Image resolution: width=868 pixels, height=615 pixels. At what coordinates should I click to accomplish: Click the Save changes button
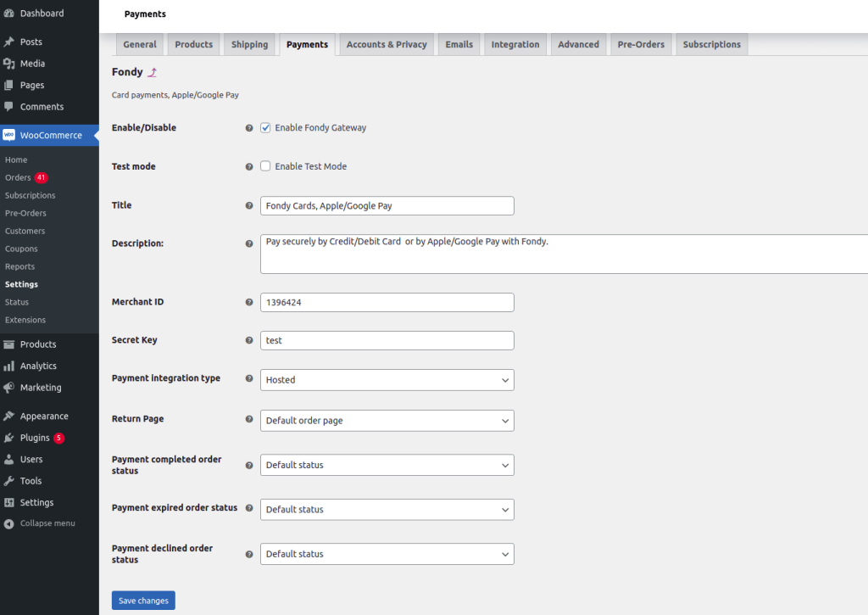coord(143,601)
